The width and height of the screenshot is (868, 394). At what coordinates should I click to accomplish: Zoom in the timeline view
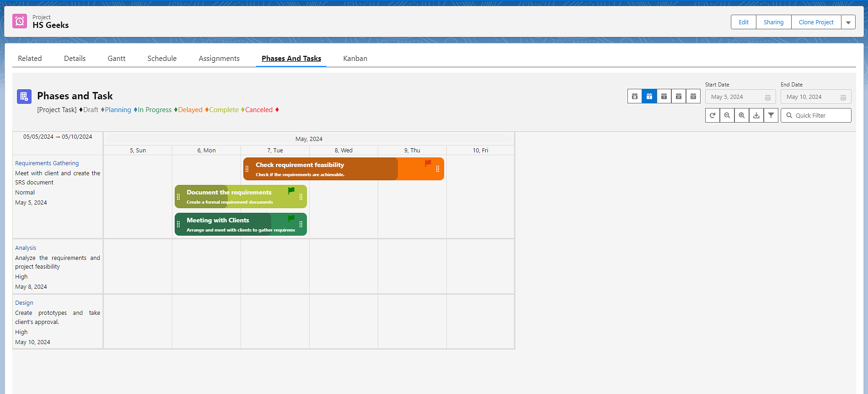click(x=741, y=115)
